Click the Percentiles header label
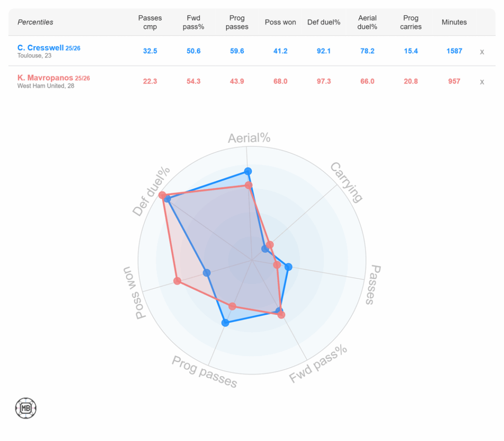Viewport: 504px width, 441px height. coord(35,22)
